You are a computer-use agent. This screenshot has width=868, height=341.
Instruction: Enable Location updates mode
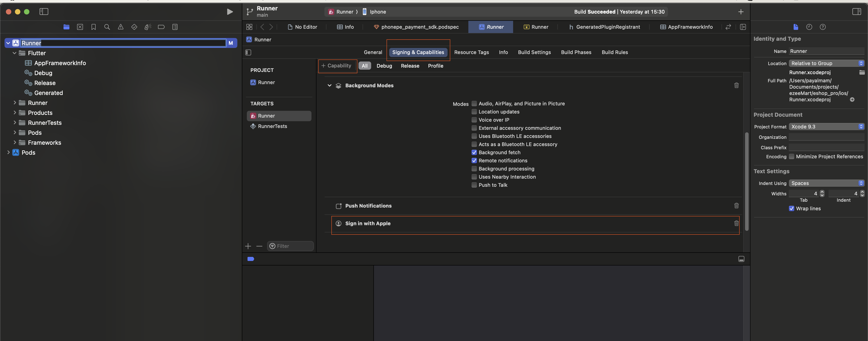click(474, 111)
